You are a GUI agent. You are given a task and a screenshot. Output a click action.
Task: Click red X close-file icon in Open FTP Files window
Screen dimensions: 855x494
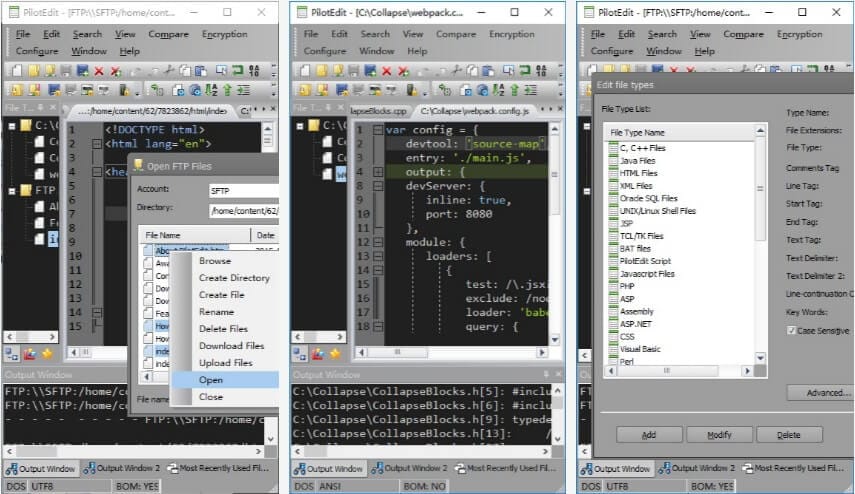click(x=99, y=71)
